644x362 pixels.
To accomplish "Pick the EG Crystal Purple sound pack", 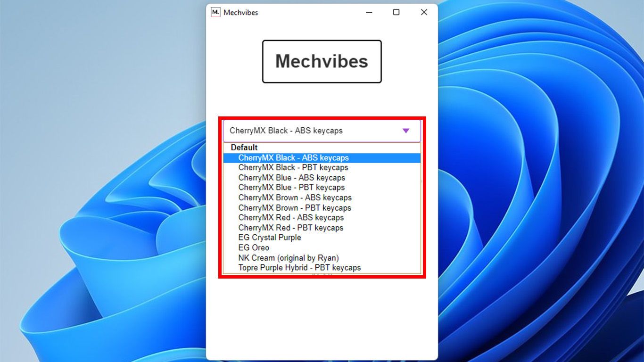I will click(x=322, y=238).
